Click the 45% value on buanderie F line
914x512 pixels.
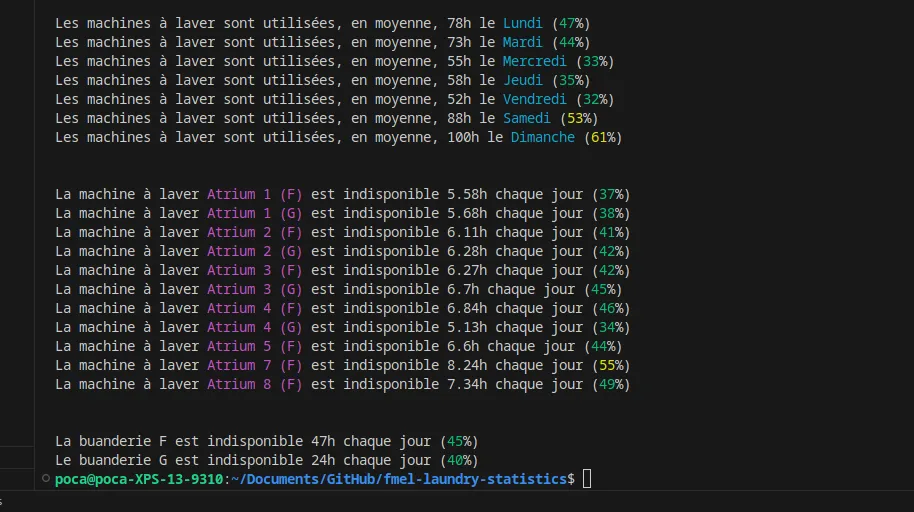(459, 441)
